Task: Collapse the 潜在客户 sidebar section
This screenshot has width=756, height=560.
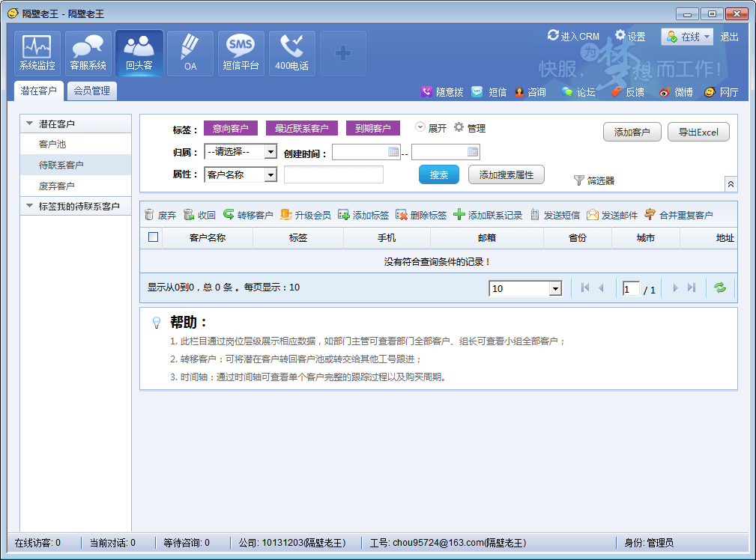Action: (30, 124)
